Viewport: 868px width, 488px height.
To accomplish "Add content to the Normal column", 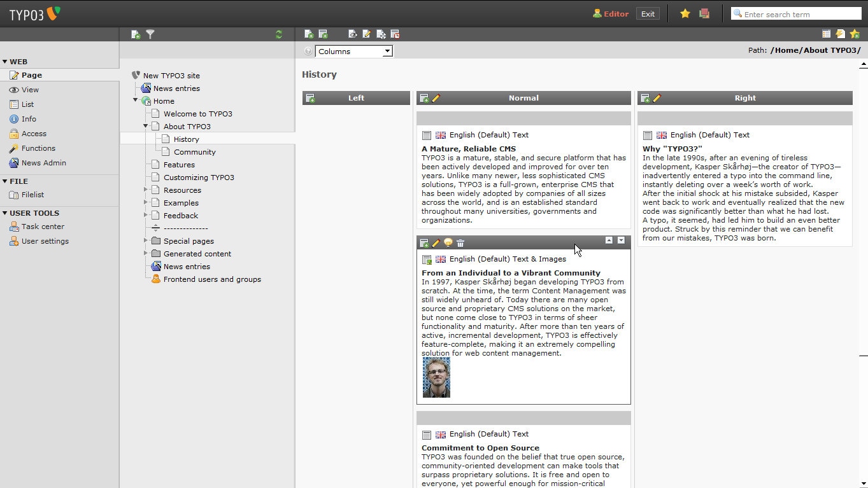I will 424,98.
